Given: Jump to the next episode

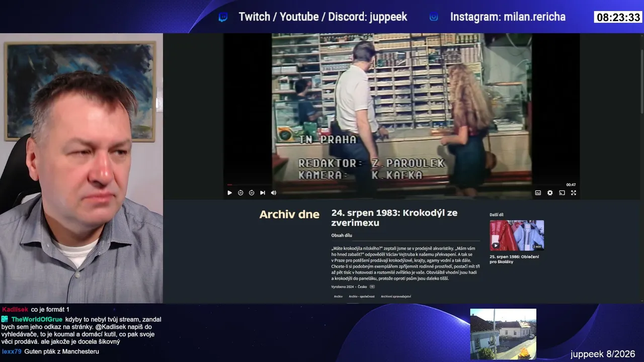Looking at the screenshot, I should pos(263,193).
